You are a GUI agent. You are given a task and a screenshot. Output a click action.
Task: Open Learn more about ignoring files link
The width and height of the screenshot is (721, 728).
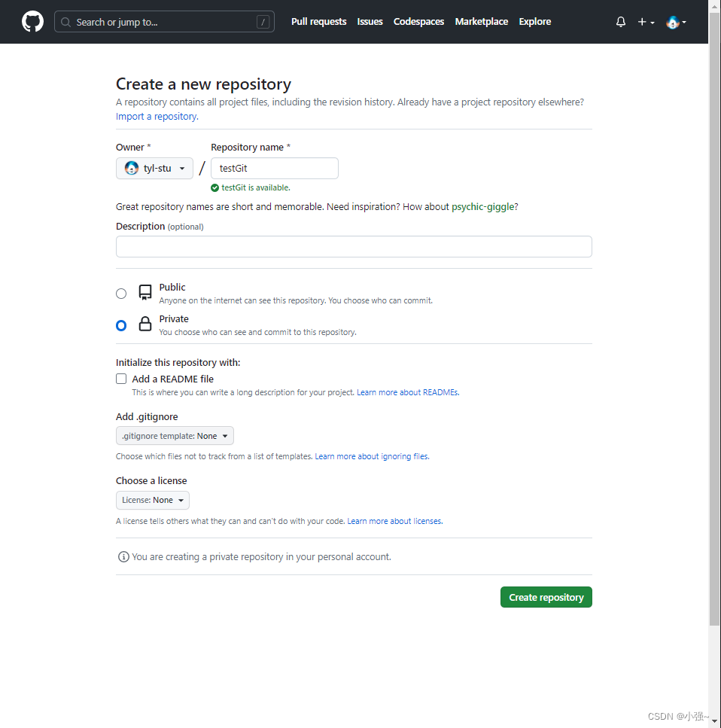click(372, 456)
